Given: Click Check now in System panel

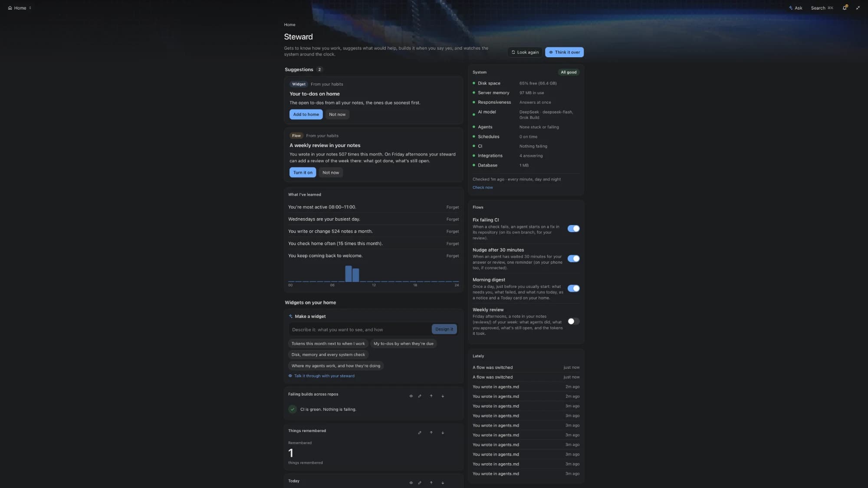Looking at the screenshot, I should pyautogui.click(x=483, y=187).
